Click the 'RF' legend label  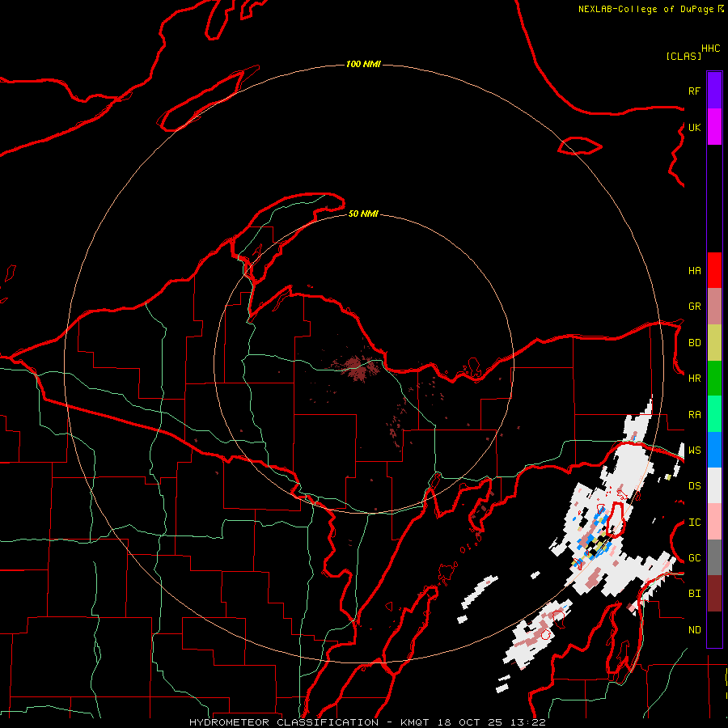tap(694, 91)
